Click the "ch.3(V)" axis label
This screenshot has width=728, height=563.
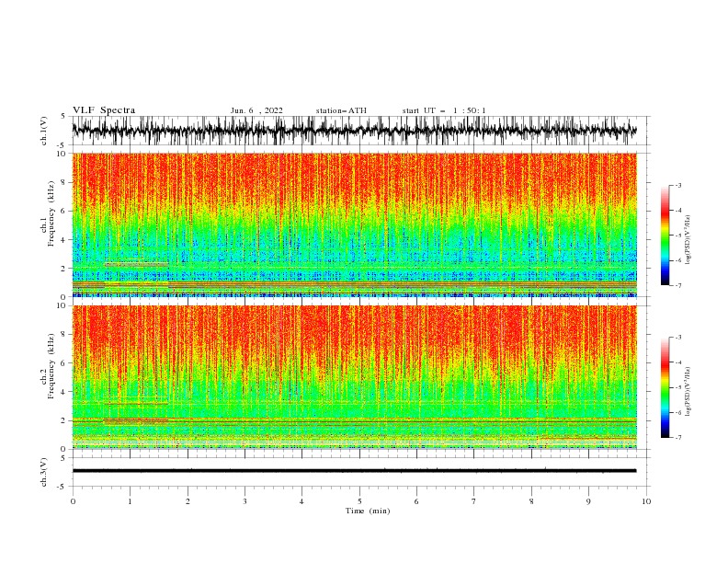(x=44, y=472)
